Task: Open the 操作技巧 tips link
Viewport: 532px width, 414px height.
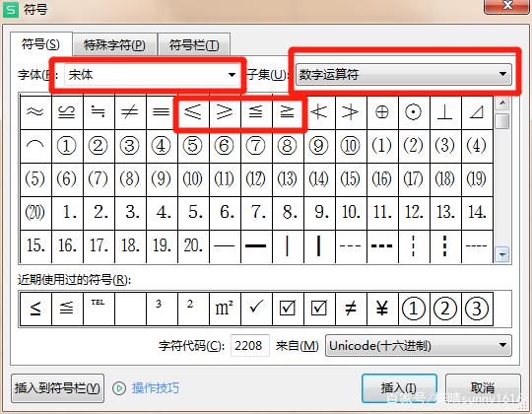Action: coord(155,387)
